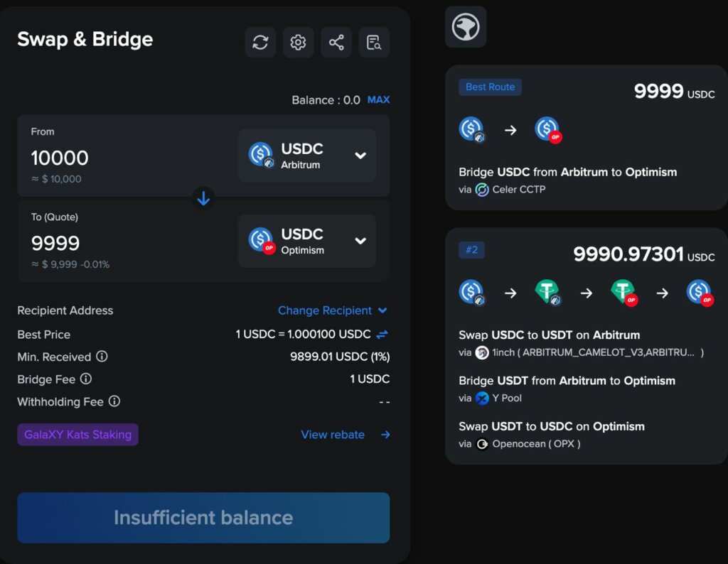Click the globe logo icon above routes
Viewport: 728px width, 564px height.
point(466,27)
